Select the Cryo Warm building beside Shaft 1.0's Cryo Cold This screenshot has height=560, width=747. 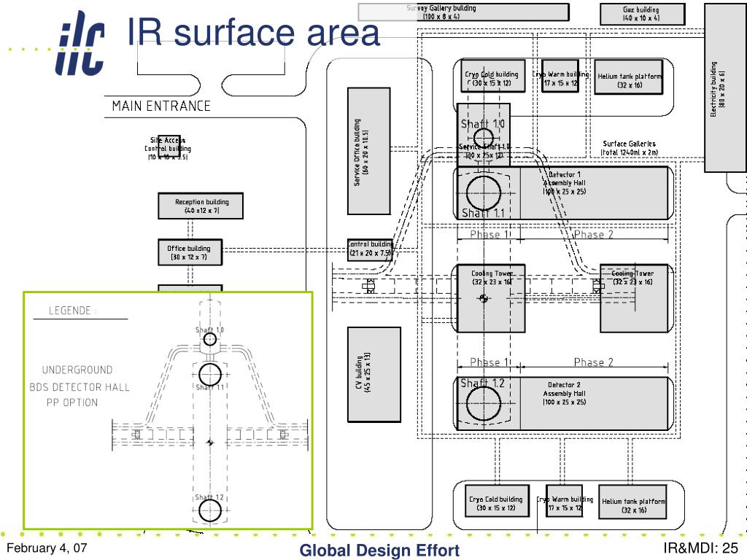coord(560,76)
